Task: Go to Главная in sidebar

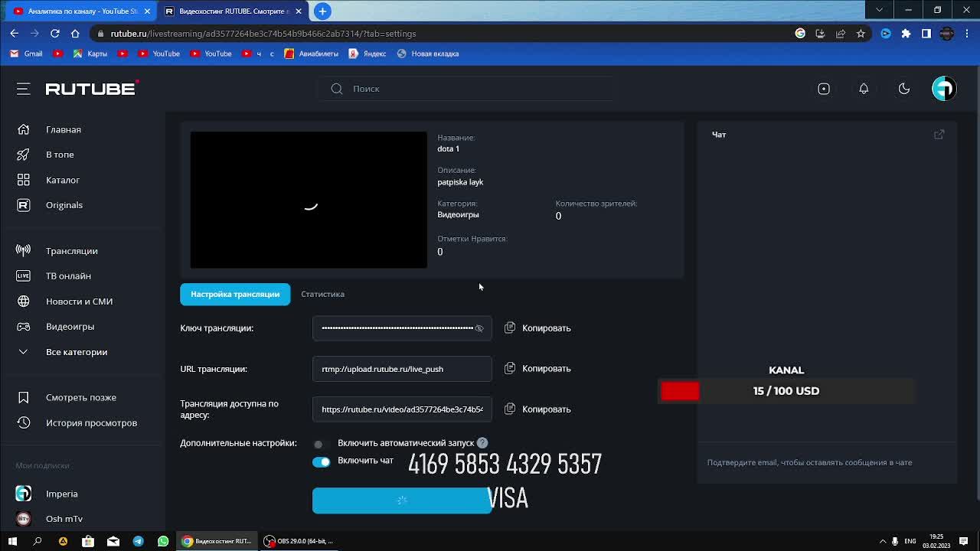Action: click(64, 129)
